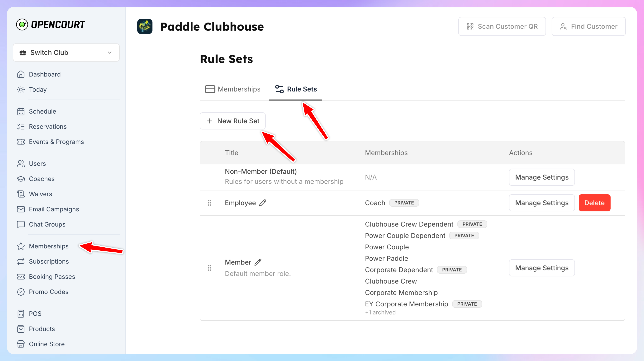Click the POS calculator icon
644x361 pixels.
coord(21,313)
